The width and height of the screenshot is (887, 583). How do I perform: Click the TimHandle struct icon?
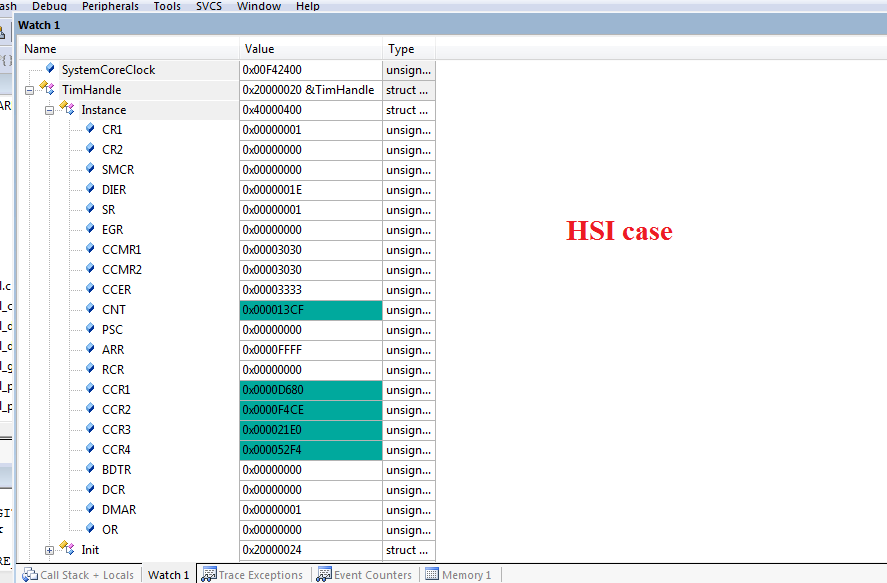pyautogui.click(x=48, y=88)
